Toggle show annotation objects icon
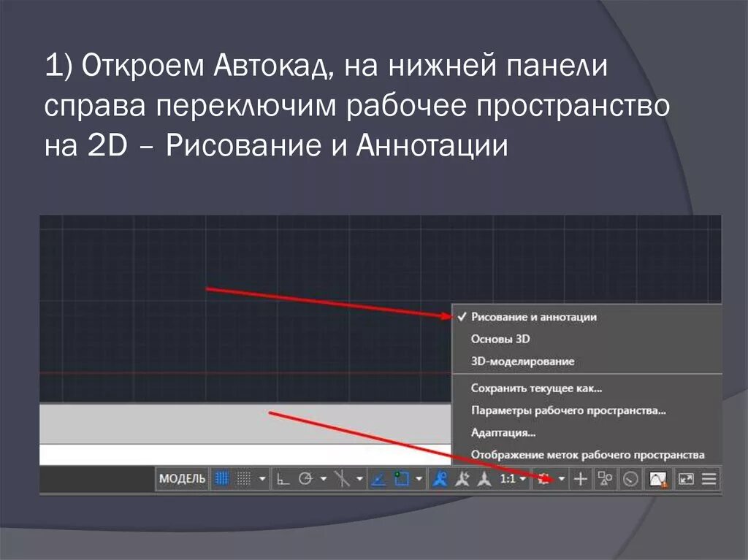748x560 pixels. 440,478
